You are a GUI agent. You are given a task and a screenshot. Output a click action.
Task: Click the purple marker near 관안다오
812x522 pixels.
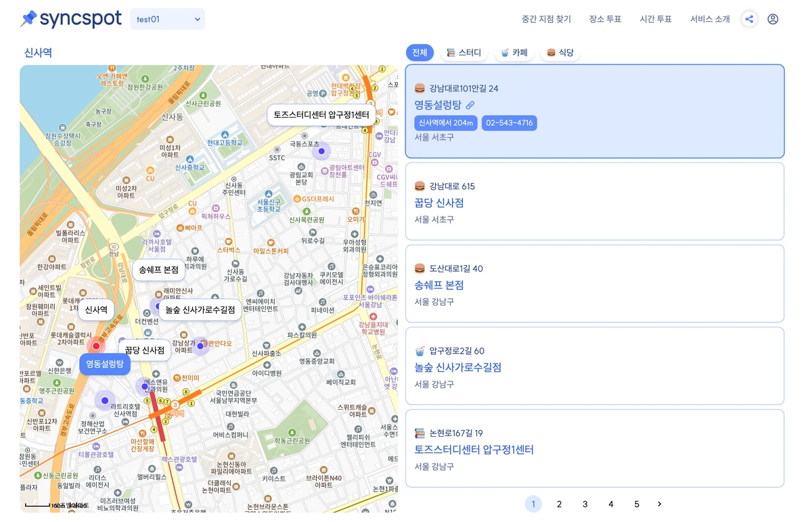point(200,346)
